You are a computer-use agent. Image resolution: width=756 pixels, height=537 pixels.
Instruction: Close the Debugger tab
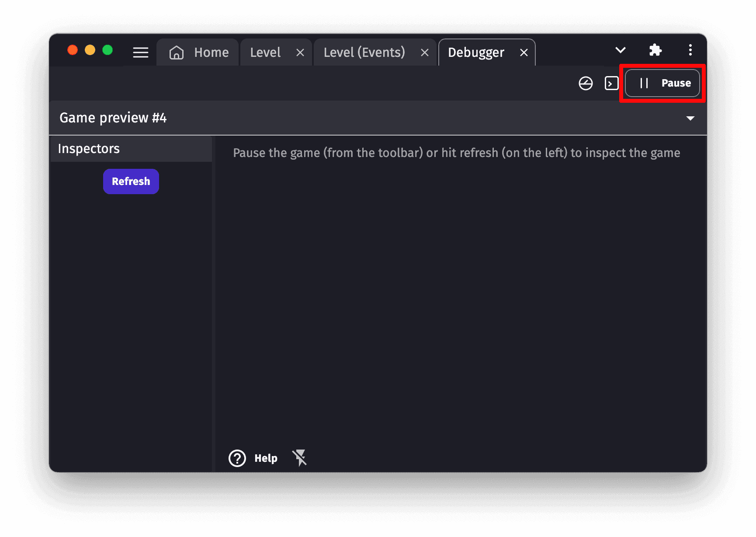click(524, 53)
